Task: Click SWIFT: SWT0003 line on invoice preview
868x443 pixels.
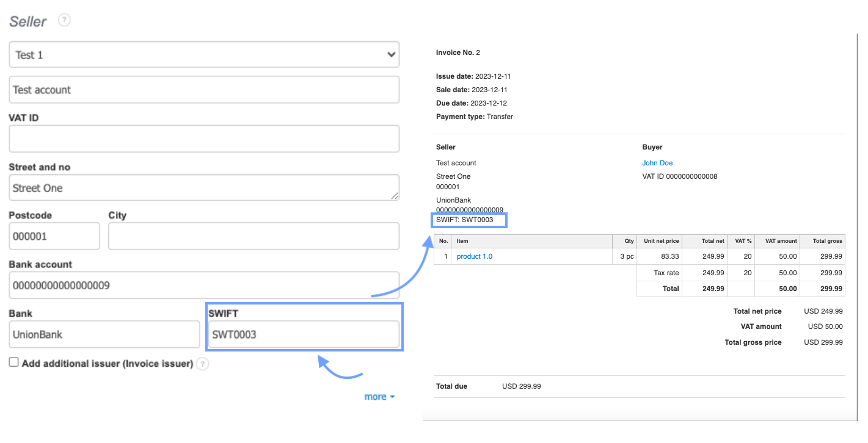Action: 464,220
